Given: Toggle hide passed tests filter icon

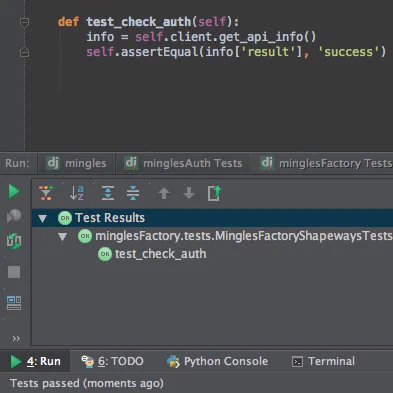Looking at the screenshot, I should coord(46,193).
